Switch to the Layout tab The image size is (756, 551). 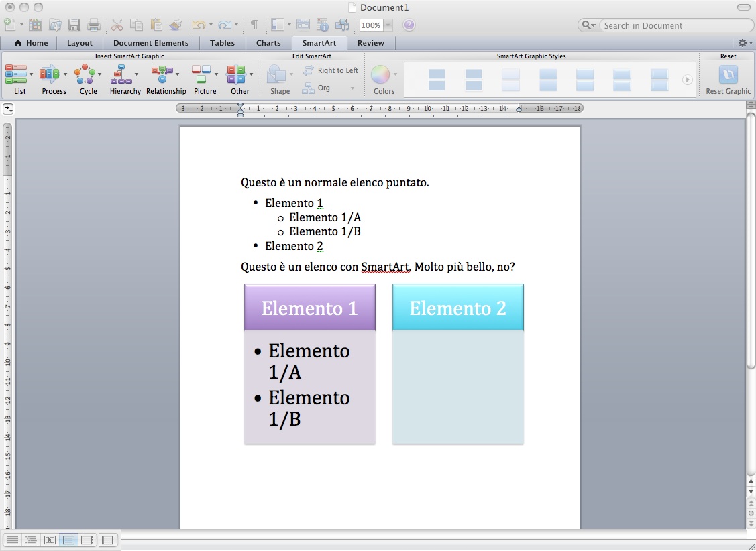(x=80, y=43)
